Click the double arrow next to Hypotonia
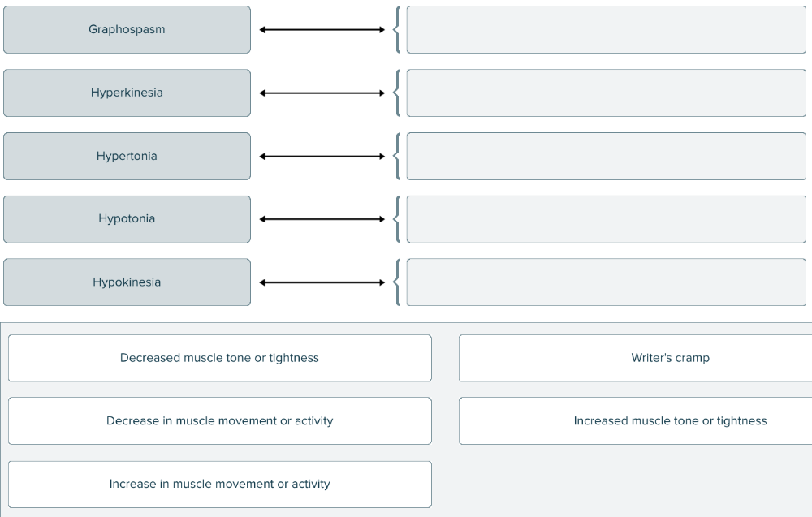Viewport: 812px width, 517px height. point(322,219)
